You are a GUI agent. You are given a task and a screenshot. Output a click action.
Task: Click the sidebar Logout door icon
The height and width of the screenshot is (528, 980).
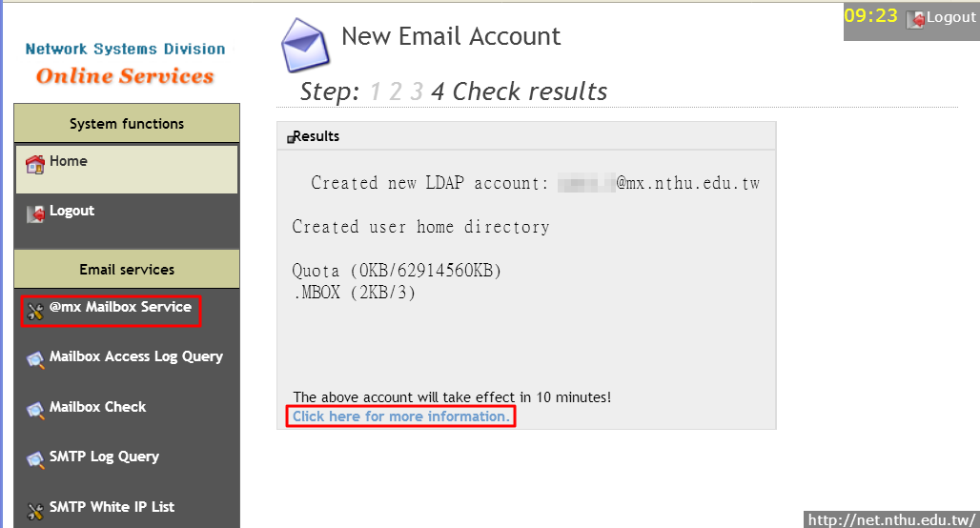coord(35,213)
